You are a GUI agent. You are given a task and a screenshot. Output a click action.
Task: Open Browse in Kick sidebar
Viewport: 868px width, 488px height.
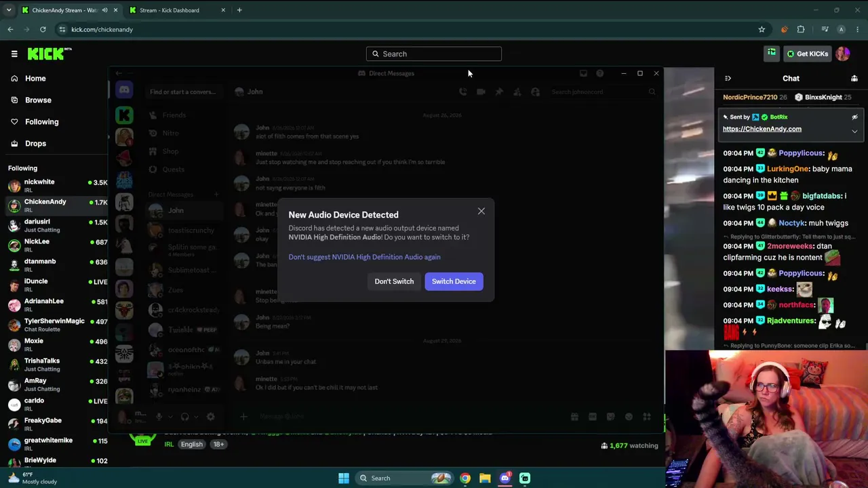(38, 100)
